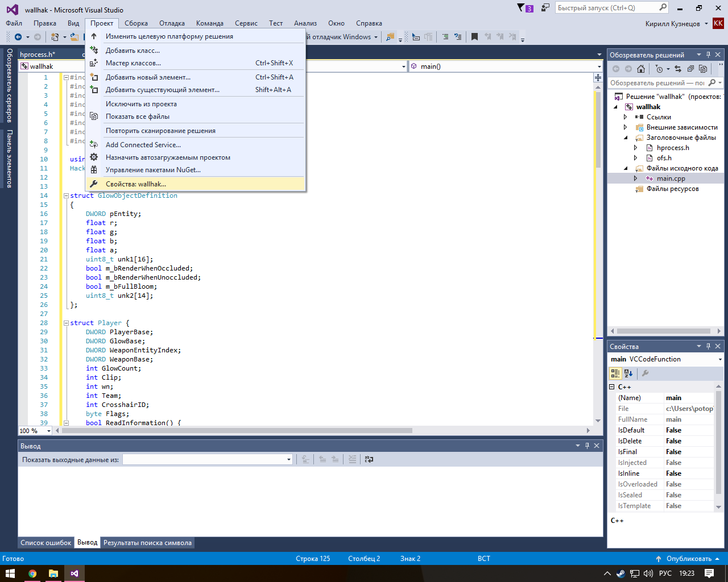The image size is (728, 582).
Task: Open pending changes filter clock icon
Action: [x=659, y=69]
